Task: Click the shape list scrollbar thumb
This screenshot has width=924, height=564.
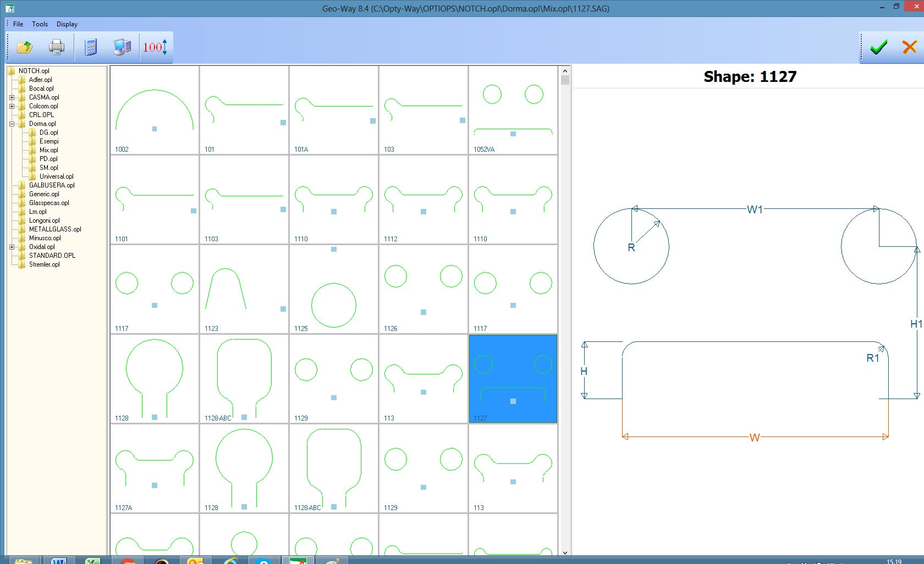Action: [565, 80]
